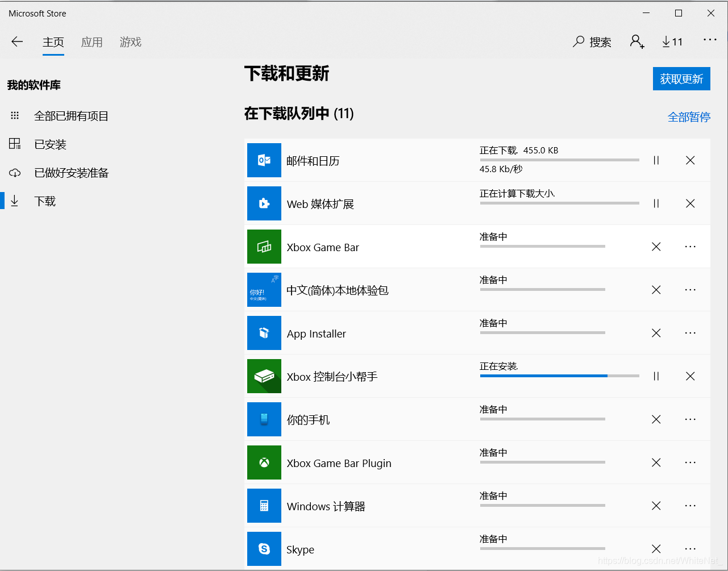Click the 正在安装 status text

499,366
